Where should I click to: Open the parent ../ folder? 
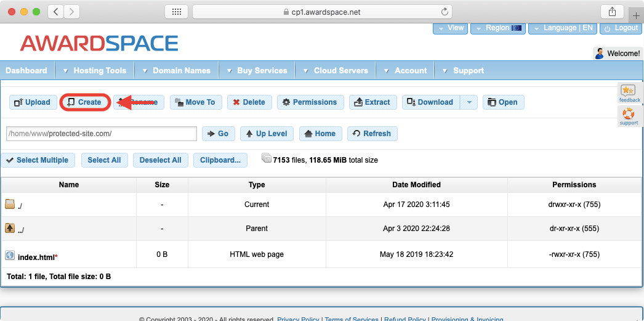tap(21, 229)
